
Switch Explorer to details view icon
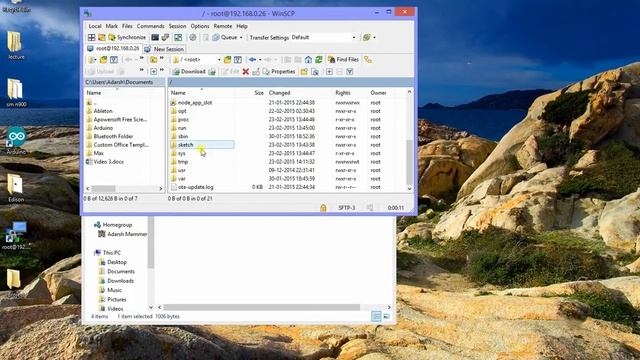pyautogui.click(x=376, y=316)
